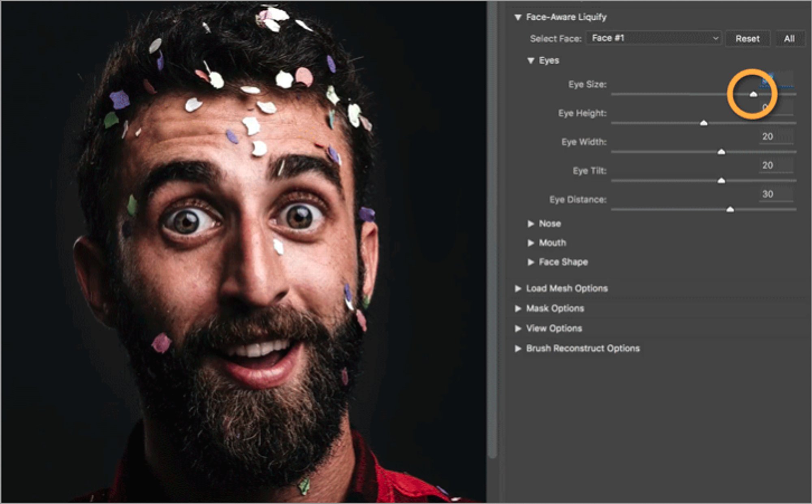Click the "Eye Distance:" label
Image resolution: width=812 pixels, height=504 pixels.
click(x=578, y=200)
